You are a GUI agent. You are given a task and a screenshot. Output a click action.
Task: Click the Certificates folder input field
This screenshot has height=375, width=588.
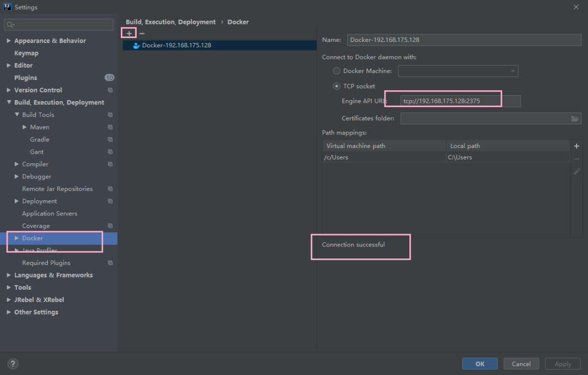tap(491, 119)
